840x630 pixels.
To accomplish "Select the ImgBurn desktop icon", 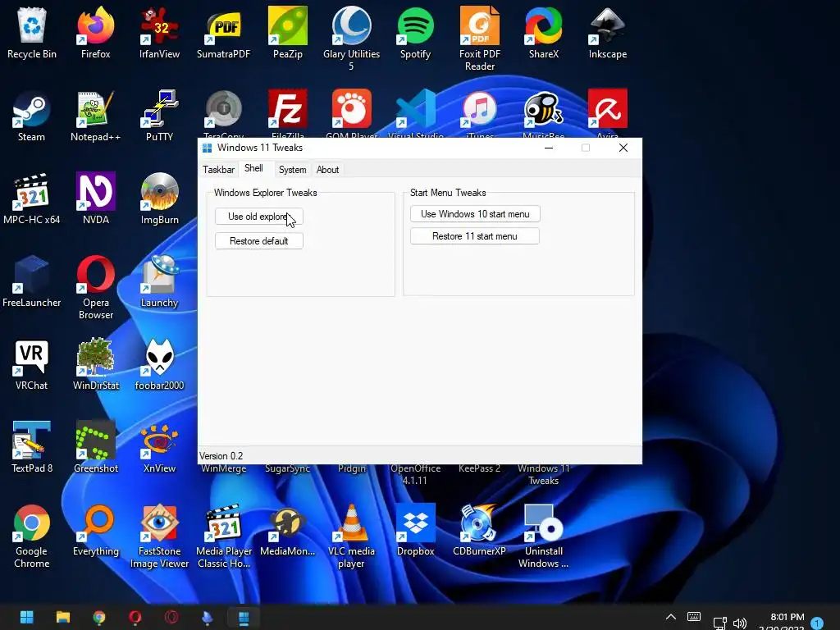I will point(159,199).
